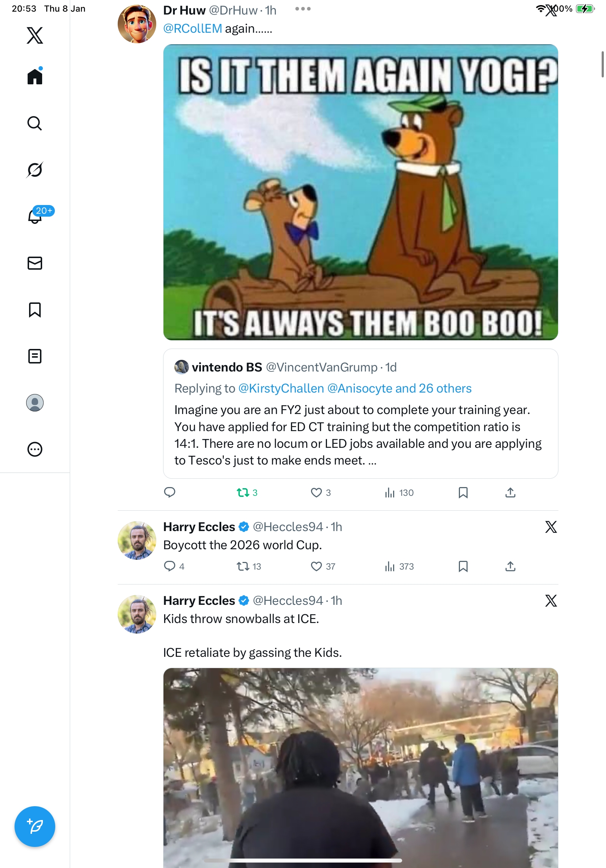Open the @RCollEM mention link

tap(192, 29)
